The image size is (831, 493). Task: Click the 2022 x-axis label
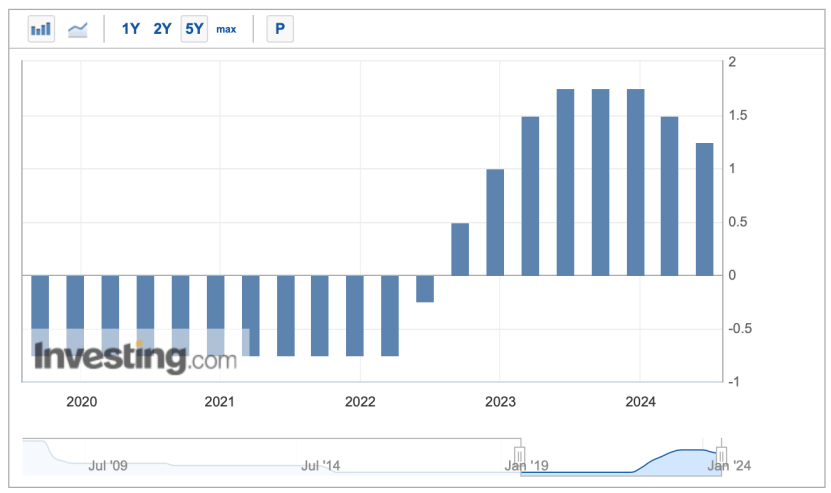[x=360, y=402]
